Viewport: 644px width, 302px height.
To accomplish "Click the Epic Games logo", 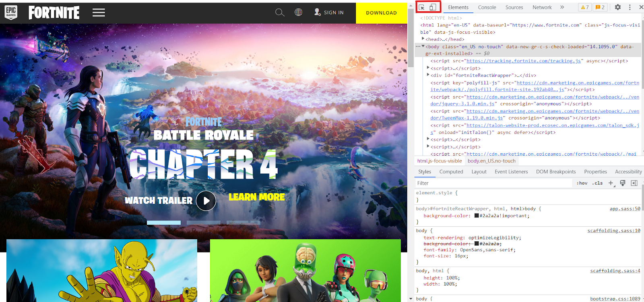I will pyautogui.click(x=11, y=12).
